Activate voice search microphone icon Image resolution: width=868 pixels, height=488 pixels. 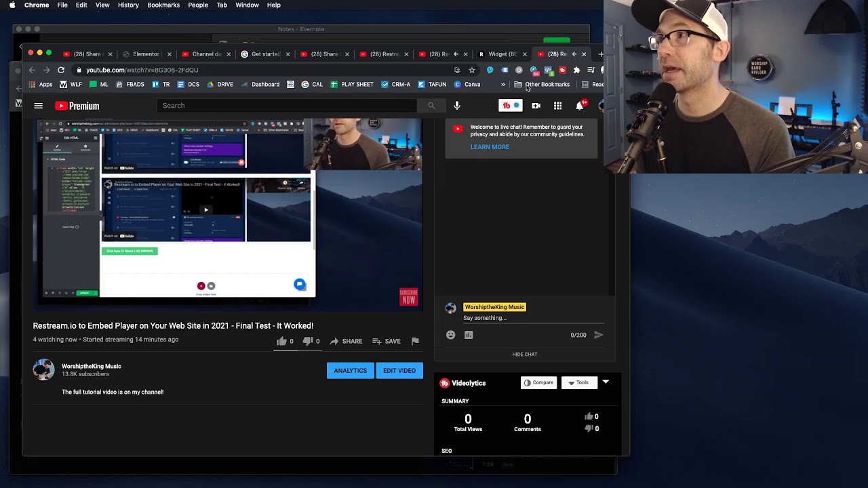(x=457, y=106)
